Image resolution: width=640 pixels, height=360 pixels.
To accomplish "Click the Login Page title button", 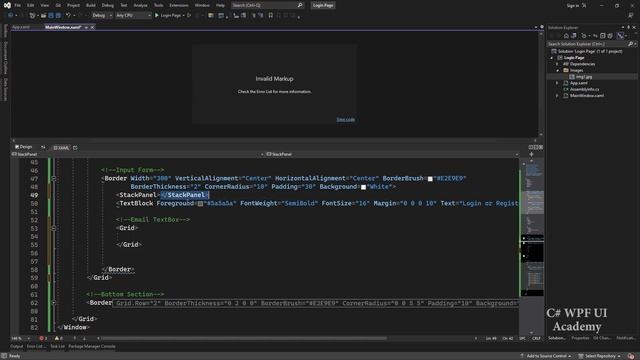I will click(x=323, y=5).
